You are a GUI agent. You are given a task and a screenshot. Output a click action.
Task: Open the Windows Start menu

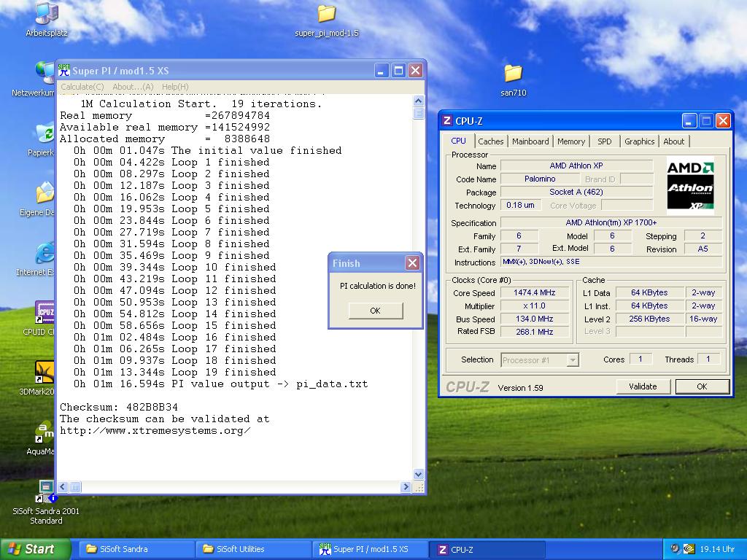(x=35, y=549)
